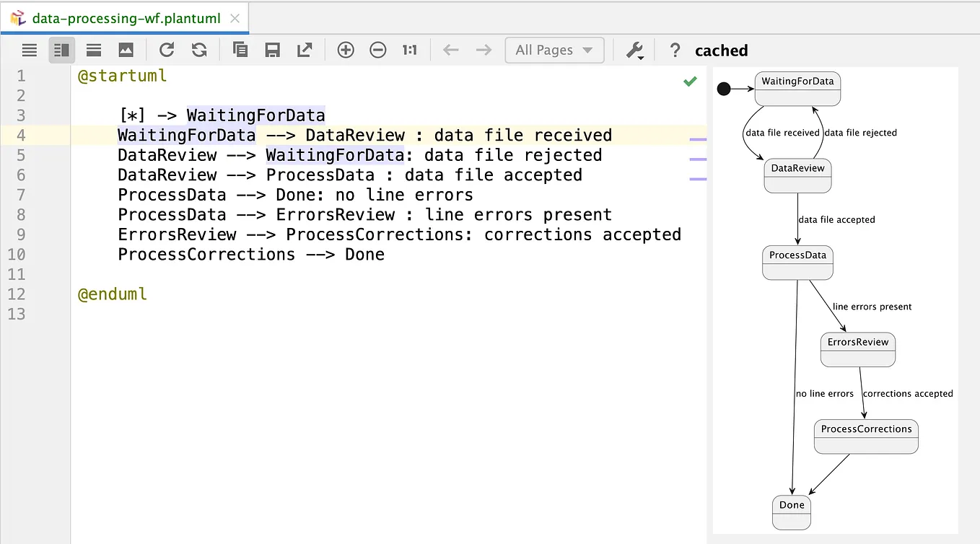Open the diagram in an external viewer

coord(304,50)
